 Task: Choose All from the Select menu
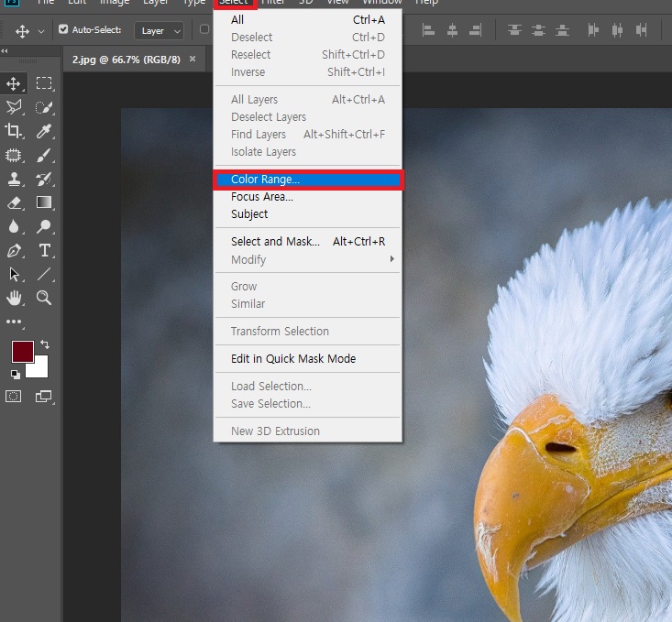pos(308,20)
